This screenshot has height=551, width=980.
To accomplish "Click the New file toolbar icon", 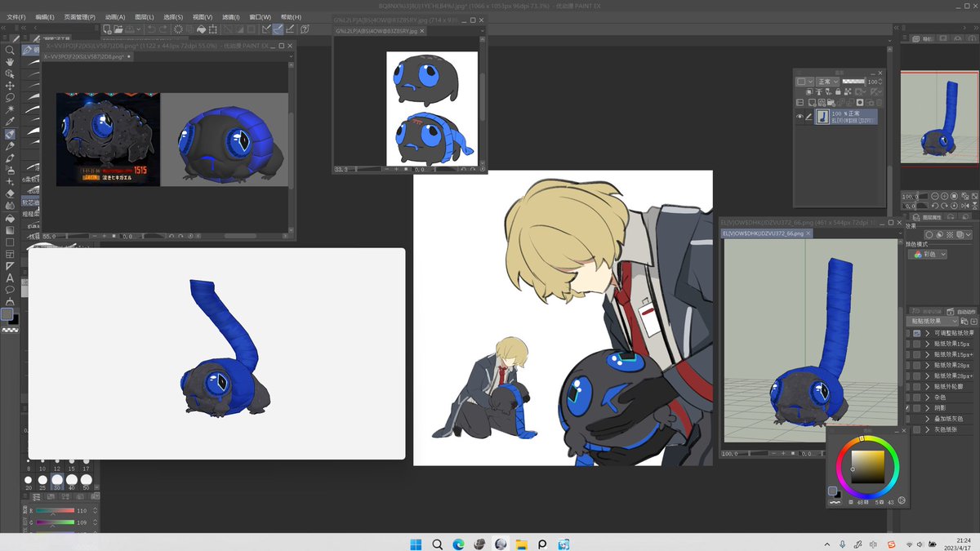I will [107, 29].
